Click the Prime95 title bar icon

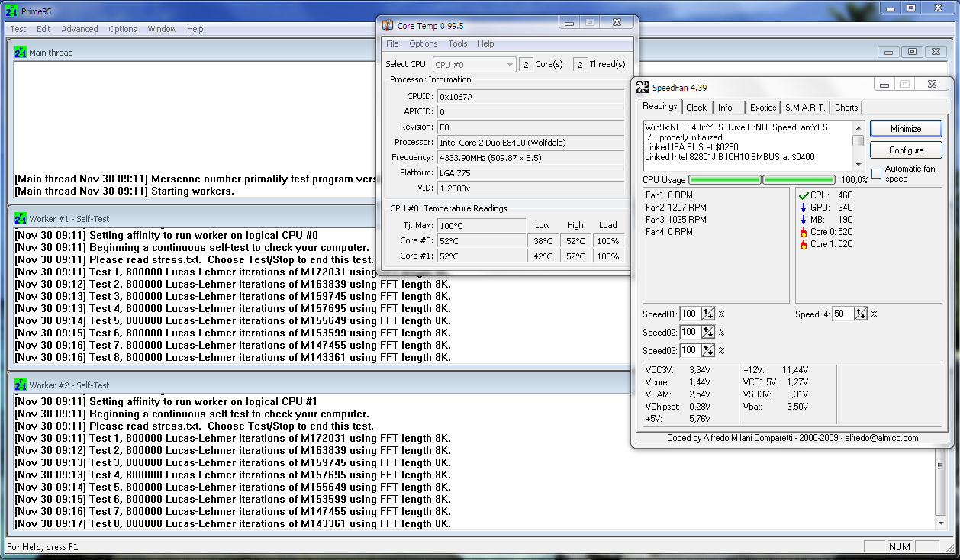pyautogui.click(x=12, y=11)
